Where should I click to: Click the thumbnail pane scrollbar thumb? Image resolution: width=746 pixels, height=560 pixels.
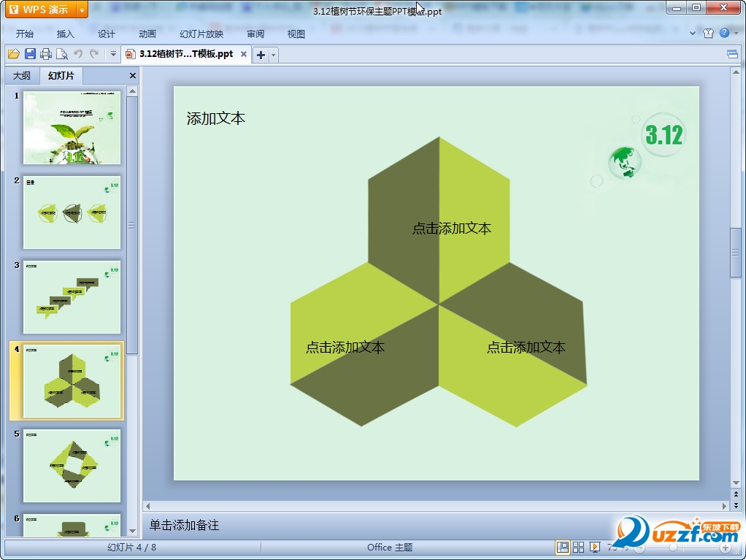[133, 226]
